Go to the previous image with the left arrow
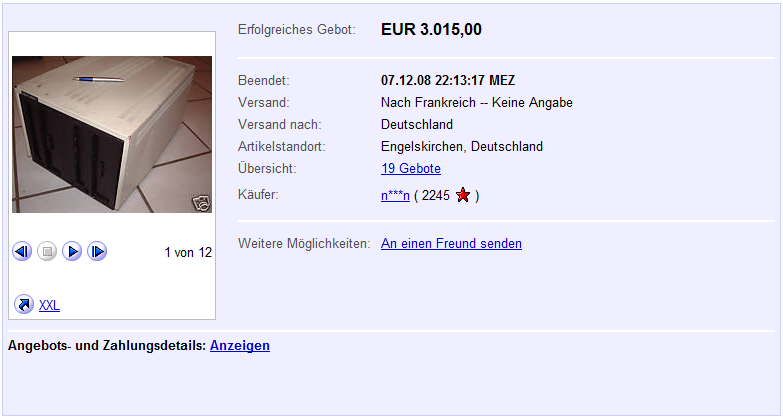Image resolution: width=783 pixels, height=419 pixels. tap(22, 251)
